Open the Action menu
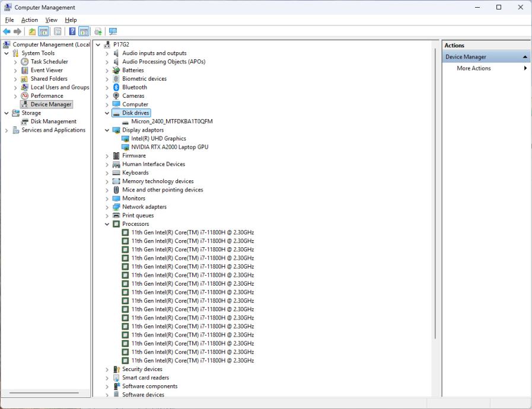This screenshot has height=409, width=532. 30,20
